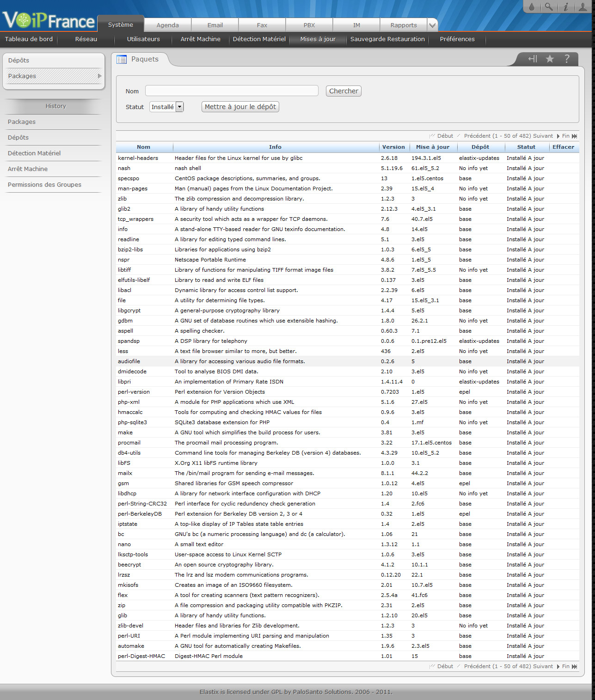The height and width of the screenshot is (700, 595).
Task: Jump to last page using top Fin icon
Action: pyautogui.click(x=574, y=136)
